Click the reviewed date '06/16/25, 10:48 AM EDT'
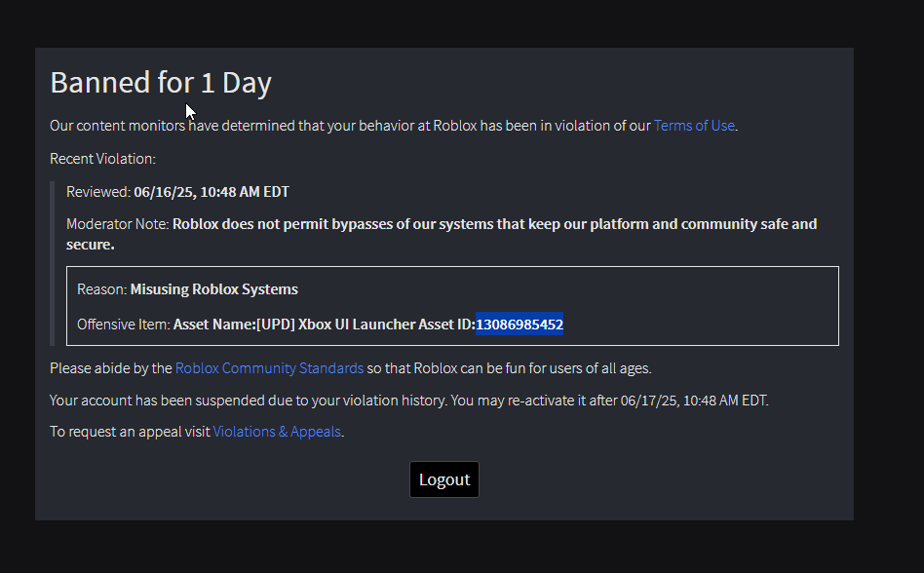This screenshot has height=573, width=924. click(212, 192)
